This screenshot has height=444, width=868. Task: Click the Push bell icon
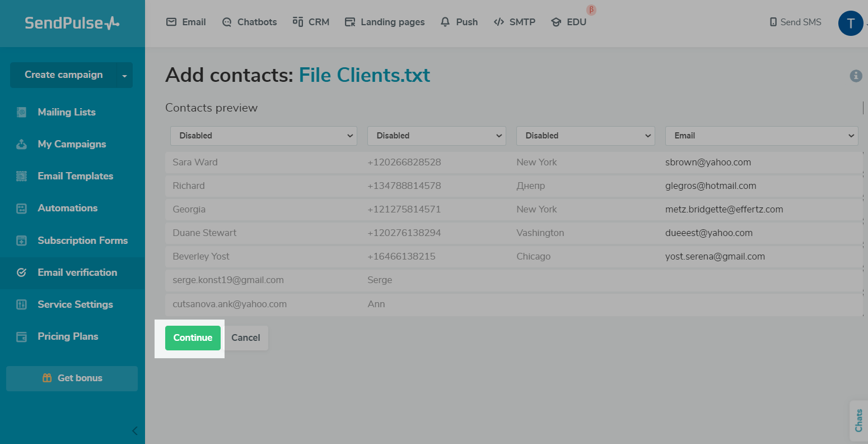445,22
